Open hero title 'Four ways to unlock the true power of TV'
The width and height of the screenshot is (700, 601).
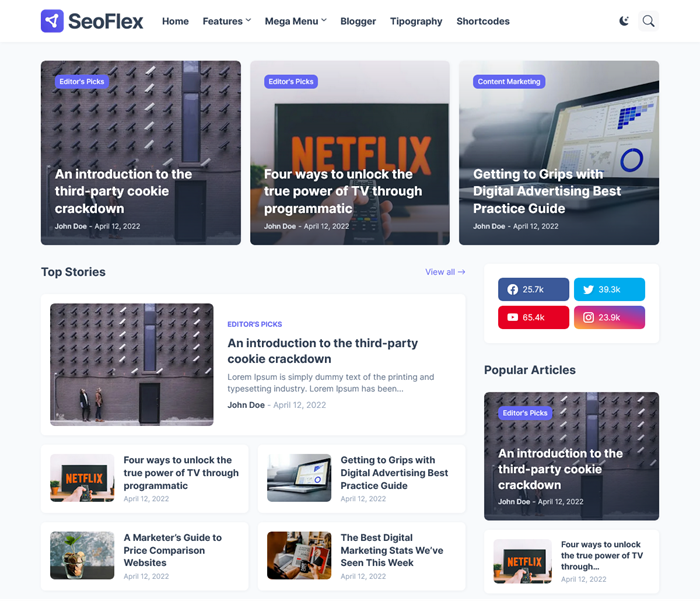(343, 191)
